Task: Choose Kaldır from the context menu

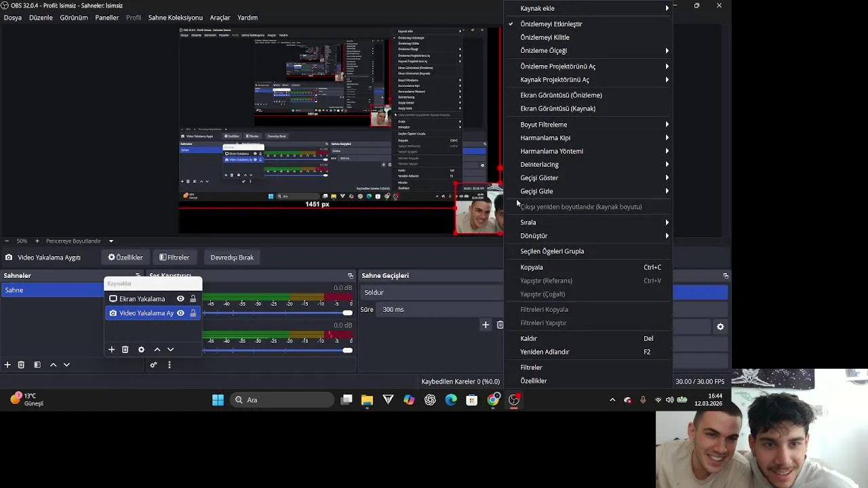Action: [589, 338]
